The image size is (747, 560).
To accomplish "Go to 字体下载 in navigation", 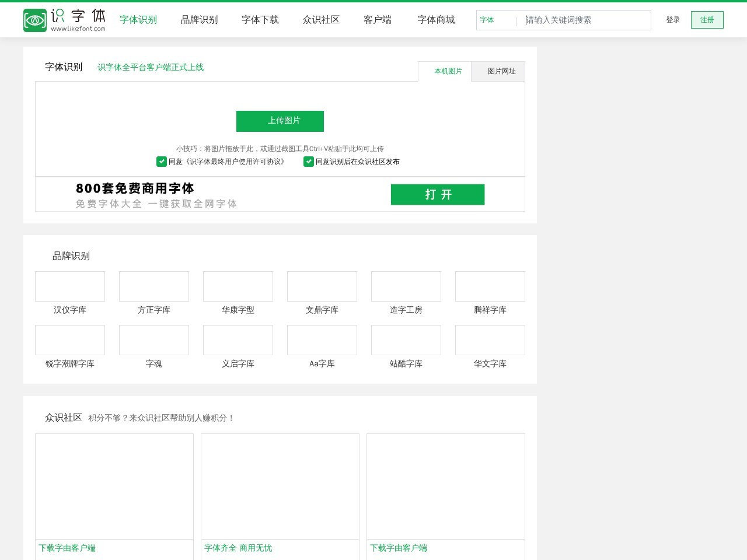I will (260, 20).
